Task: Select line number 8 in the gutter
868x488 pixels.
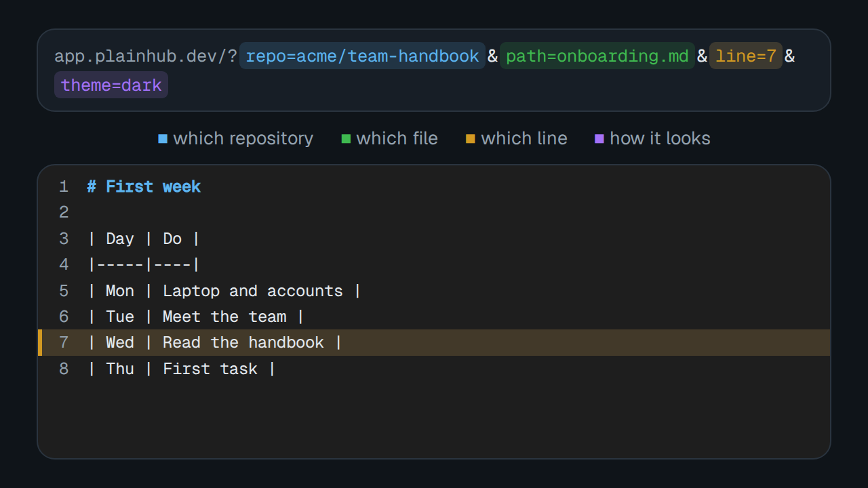Action: 64,369
